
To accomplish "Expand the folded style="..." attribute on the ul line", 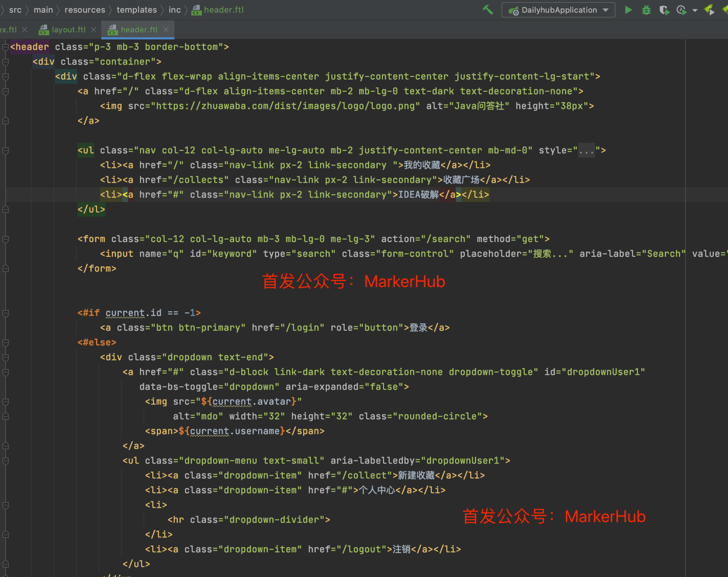I will click(x=586, y=151).
